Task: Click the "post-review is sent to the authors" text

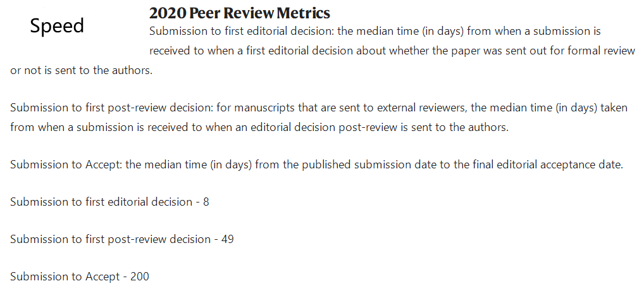Action: coord(423,127)
